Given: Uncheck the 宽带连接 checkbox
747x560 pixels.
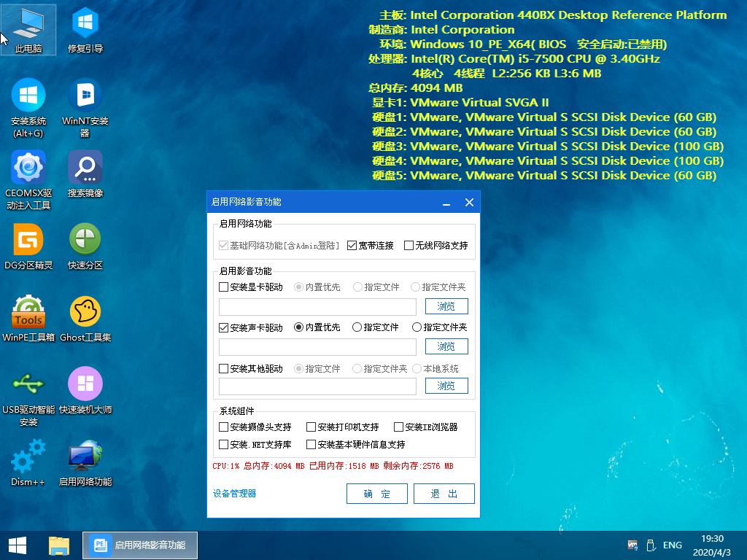Looking at the screenshot, I should pos(352,246).
